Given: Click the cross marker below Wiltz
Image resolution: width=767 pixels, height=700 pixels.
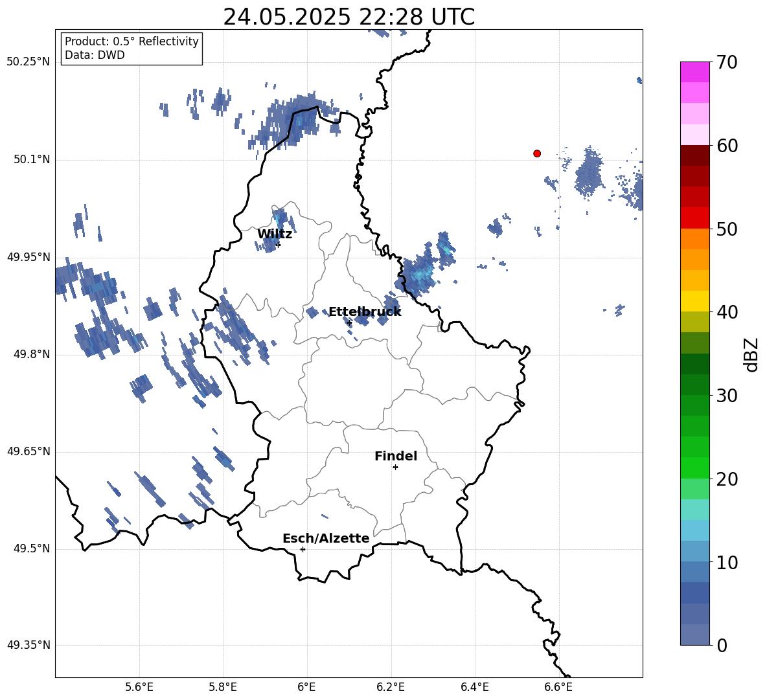Looking at the screenshot, I should pos(278,245).
